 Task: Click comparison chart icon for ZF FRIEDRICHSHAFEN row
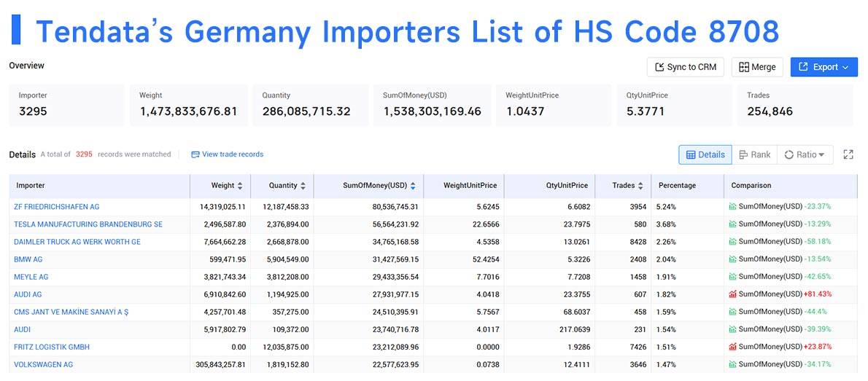[733, 207]
